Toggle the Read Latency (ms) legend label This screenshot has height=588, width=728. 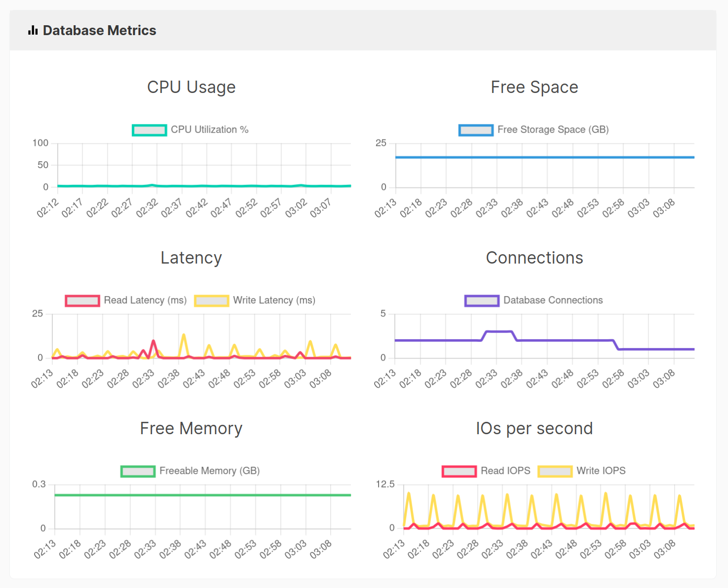pos(145,300)
